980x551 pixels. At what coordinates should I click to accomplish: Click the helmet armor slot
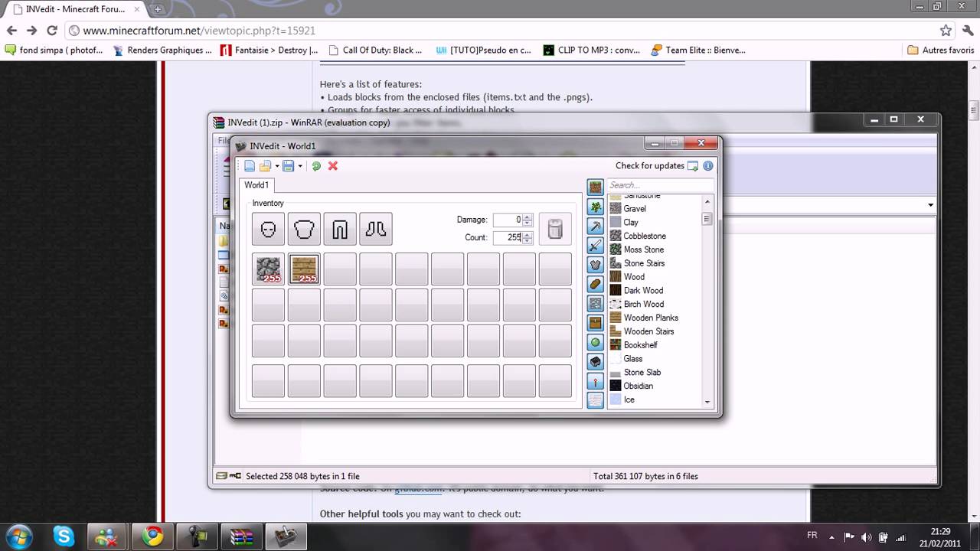coord(268,229)
